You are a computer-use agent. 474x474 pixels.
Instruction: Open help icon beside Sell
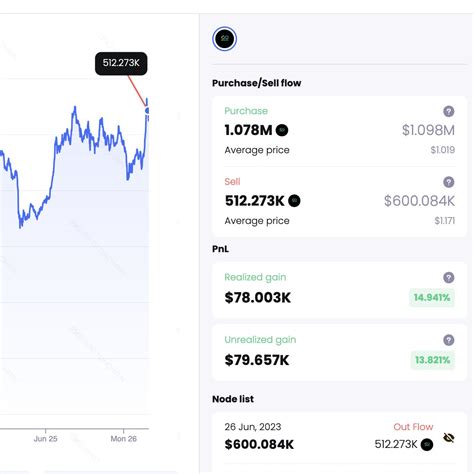click(x=449, y=182)
